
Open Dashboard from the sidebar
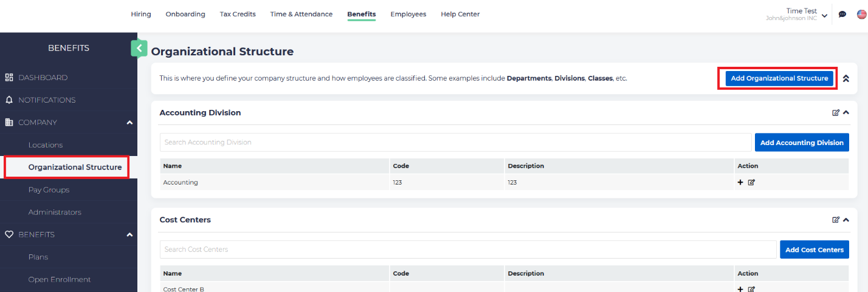pos(43,78)
